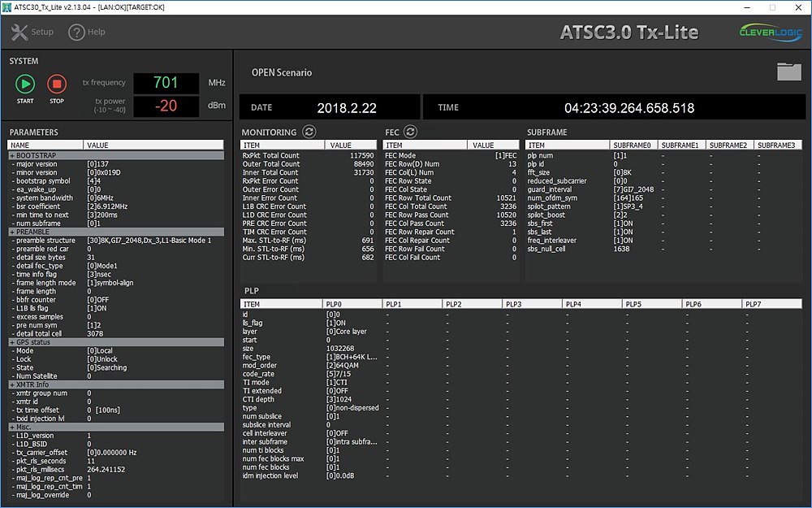Collapse the Misc. section
The image size is (812, 508).
point(115,428)
